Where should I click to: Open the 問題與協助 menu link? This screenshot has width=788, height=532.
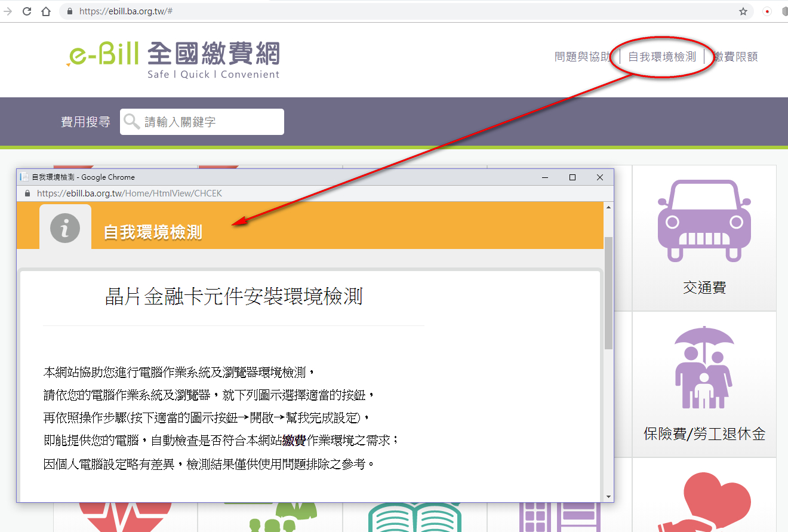582,57
